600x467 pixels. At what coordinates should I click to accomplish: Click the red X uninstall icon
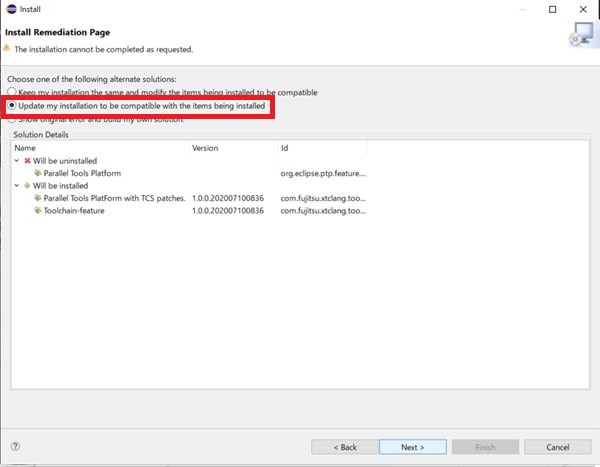click(26, 160)
